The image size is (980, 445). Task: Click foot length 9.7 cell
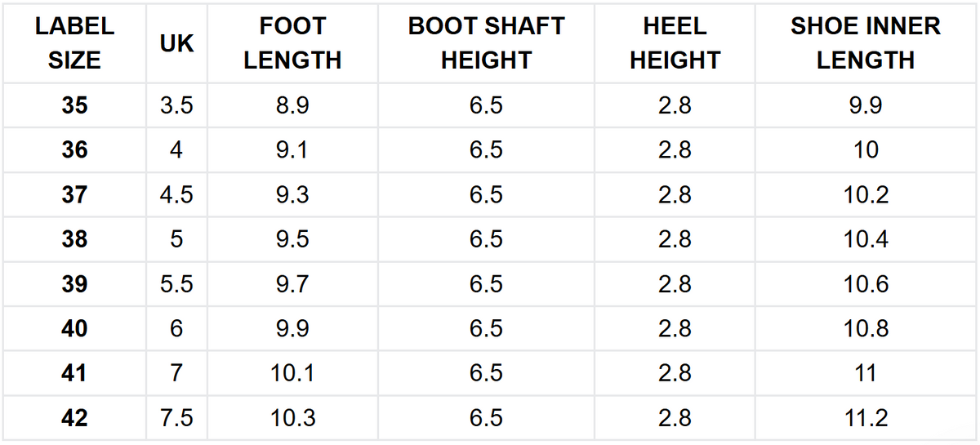292,284
